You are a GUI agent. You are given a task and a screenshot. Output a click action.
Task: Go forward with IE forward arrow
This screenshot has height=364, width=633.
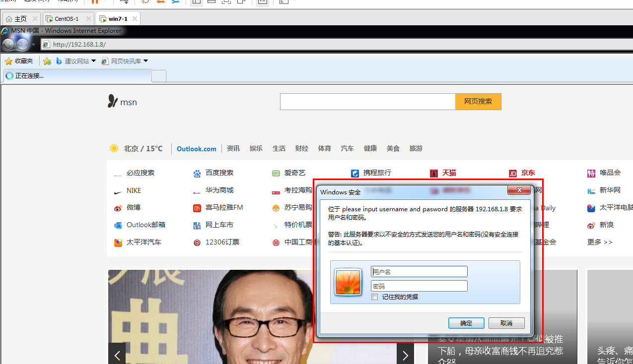tap(23, 45)
